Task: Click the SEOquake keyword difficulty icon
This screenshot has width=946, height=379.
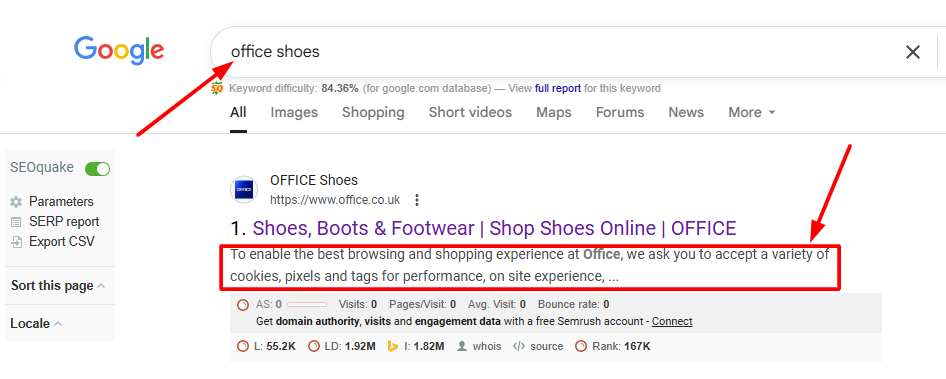Action: click(217, 89)
